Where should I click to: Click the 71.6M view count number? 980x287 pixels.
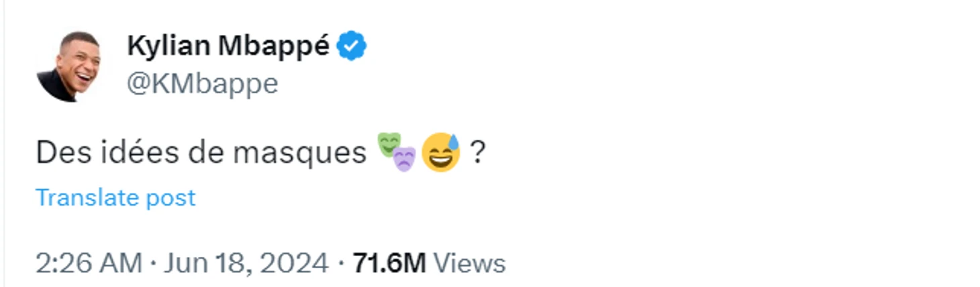pos(389,263)
